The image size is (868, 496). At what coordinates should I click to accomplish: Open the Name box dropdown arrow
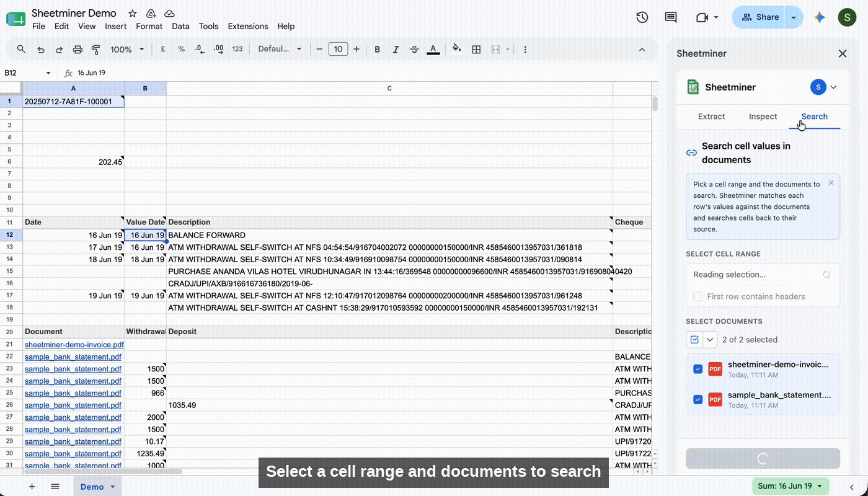48,73
